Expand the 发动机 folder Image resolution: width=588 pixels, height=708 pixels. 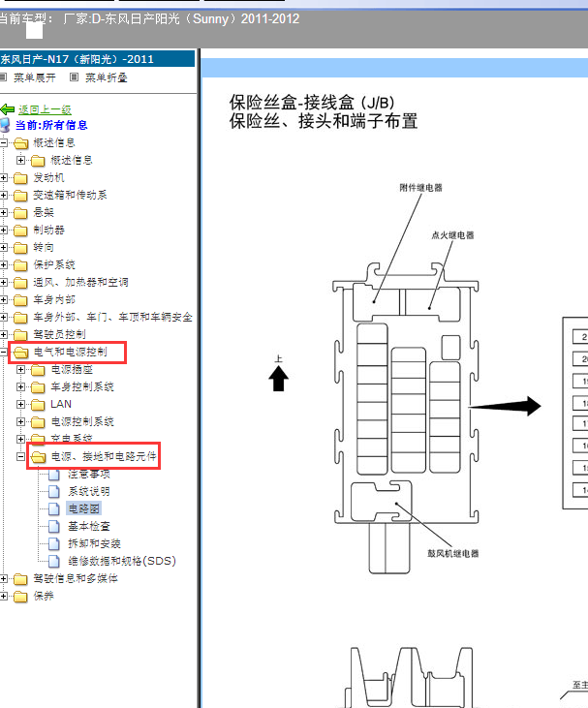(3, 177)
